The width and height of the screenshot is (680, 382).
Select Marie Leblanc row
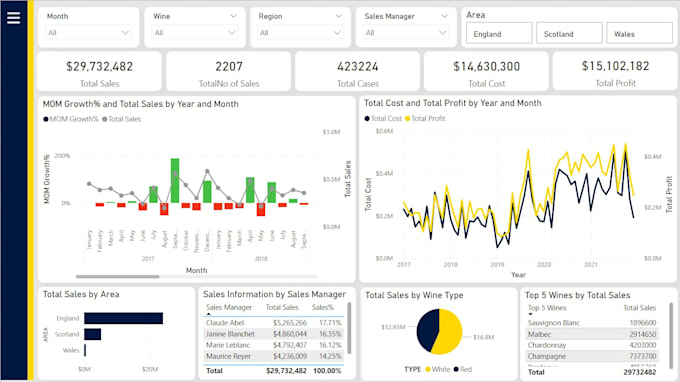point(274,345)
